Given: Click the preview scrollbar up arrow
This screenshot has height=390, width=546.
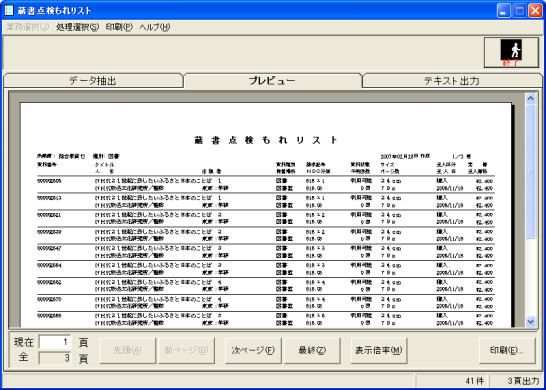Looking at the screenshot, I should (x=531, y=99).
